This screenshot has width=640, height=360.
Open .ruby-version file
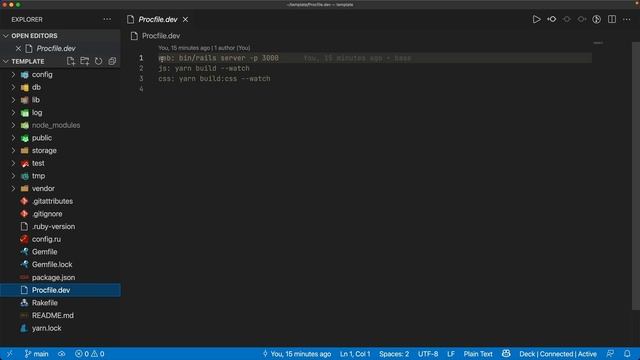[60, 227]
